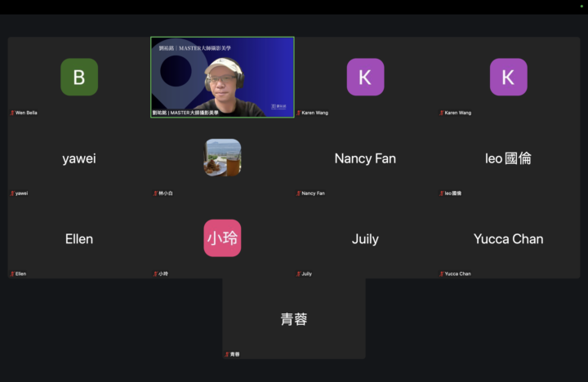
Task: Click the muted mic icon beside Nancy Fan label
Action: [x=299, y=193]
